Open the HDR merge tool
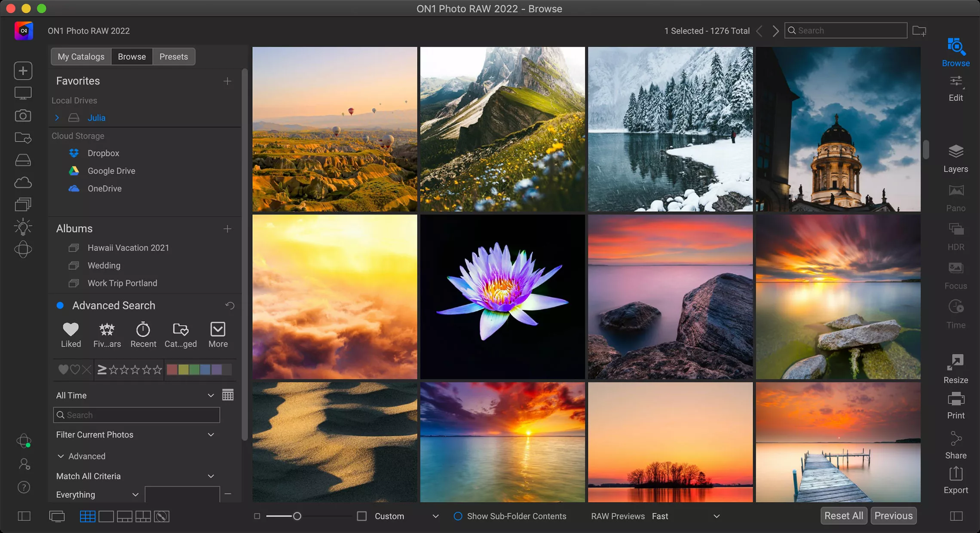The height and width of the screenshot is (533, 980). click(x=955, y=236)
